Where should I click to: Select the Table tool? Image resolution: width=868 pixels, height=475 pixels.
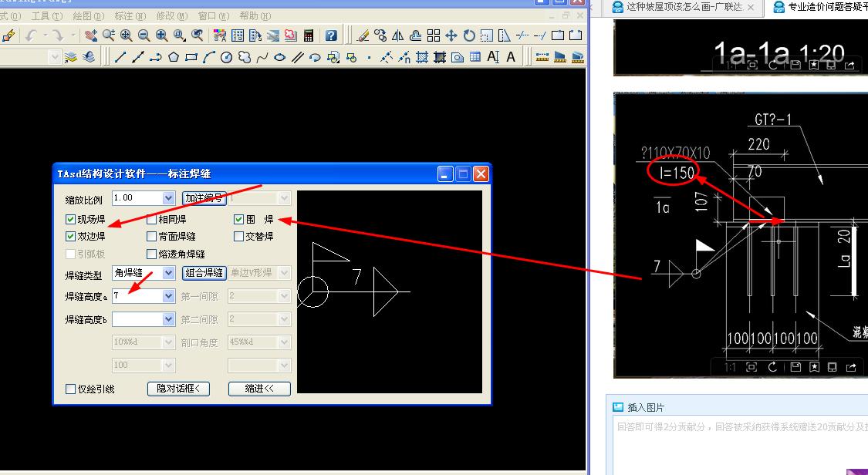[475, 57]
